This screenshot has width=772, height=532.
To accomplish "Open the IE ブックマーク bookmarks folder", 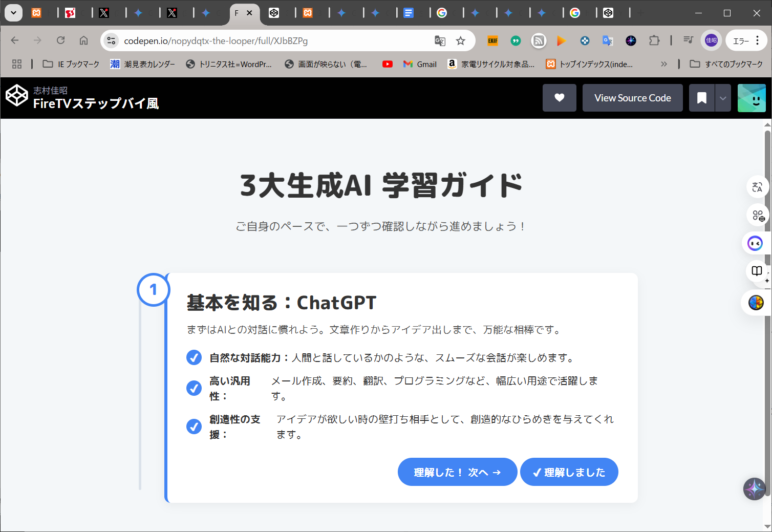I will [x=71, y=64].
